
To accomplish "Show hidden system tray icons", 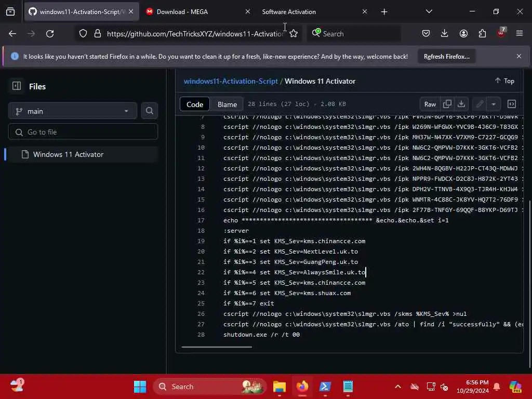I will pyautogui.click(x=398, y=387).
